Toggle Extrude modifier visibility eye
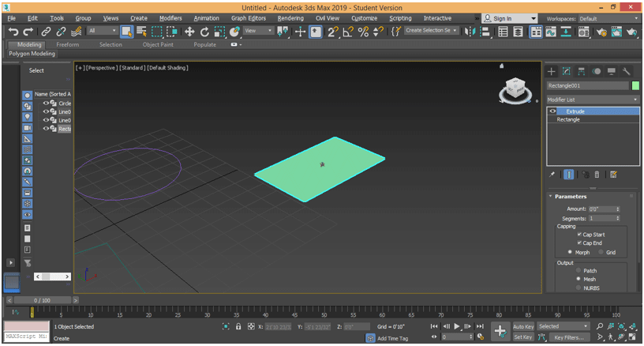The width and height of the screenshot is (644, 346). pos(552,111)
